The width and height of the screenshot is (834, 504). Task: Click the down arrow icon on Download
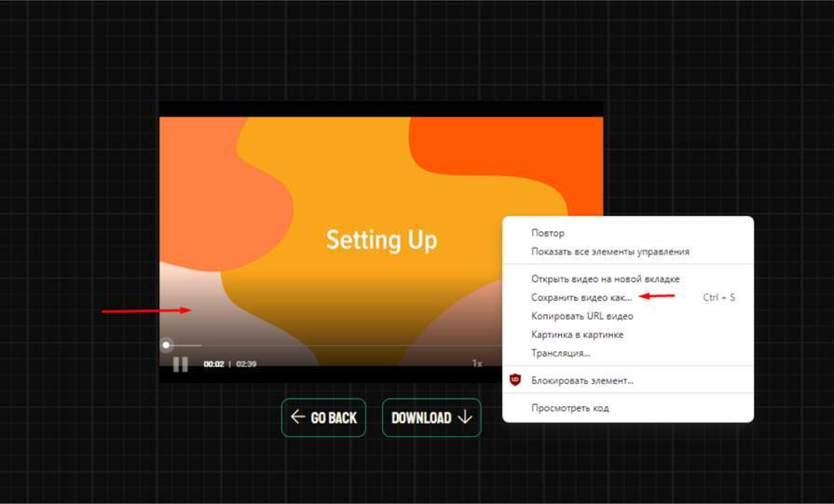click(x=465, y=417)
